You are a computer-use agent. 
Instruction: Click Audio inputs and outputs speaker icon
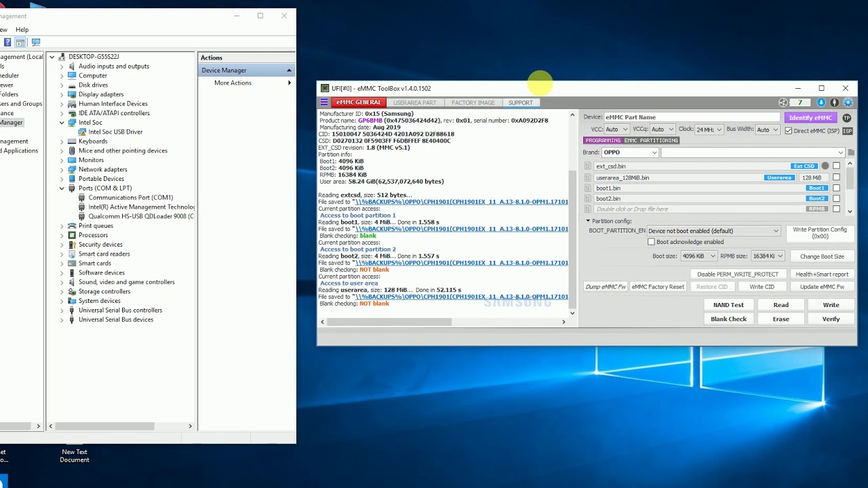coord(72,66)
